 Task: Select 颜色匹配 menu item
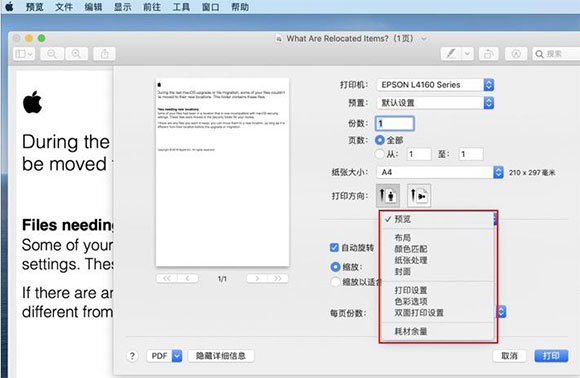point(438,249)
